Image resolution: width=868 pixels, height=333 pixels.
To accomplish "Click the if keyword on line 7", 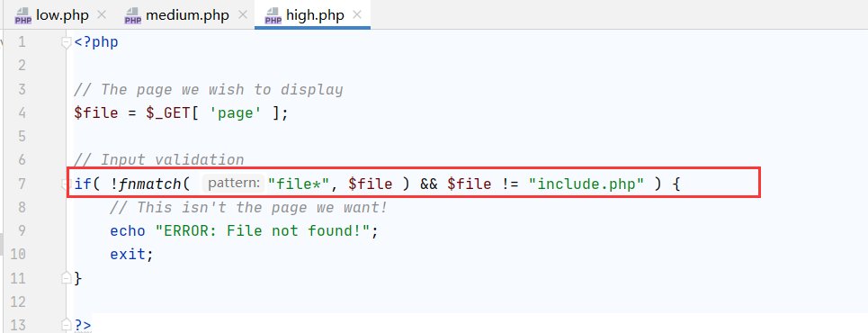I will 83,184.
